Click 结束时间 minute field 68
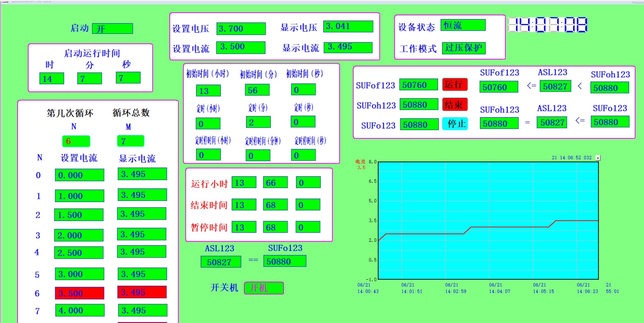Screen dimensions: 644x323 [x=275, y=205]
